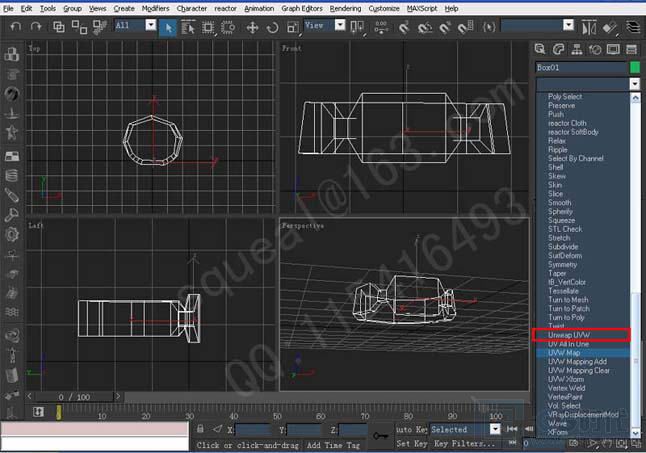Switch to the Modify command panel tab
This screenshot has height=453, width=646.
tap(558, 49)
